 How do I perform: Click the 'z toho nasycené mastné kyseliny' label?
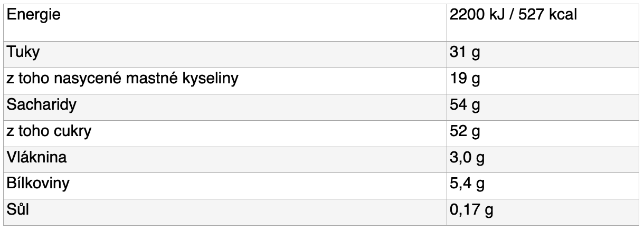[x=124, y=79]
